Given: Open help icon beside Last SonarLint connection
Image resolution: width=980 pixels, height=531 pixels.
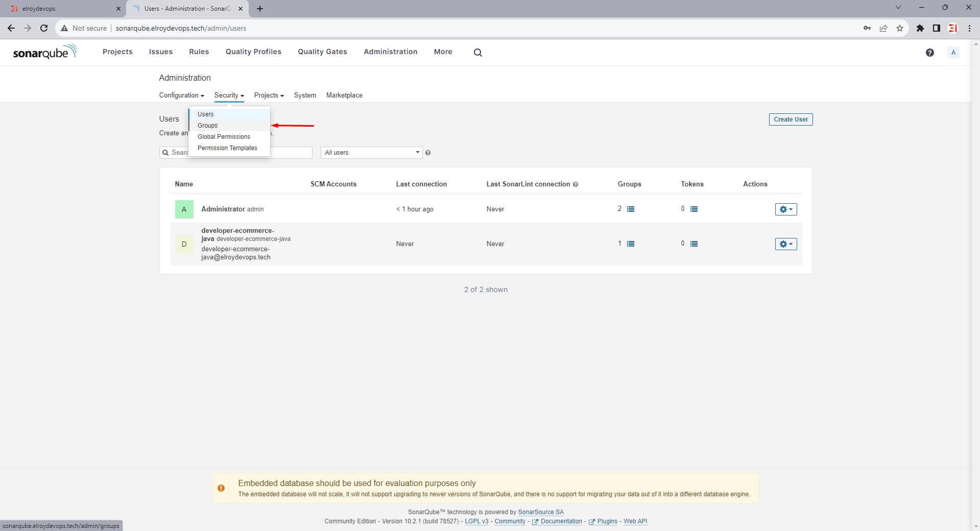Looking at the screenshot, I should tap(576, 184).
